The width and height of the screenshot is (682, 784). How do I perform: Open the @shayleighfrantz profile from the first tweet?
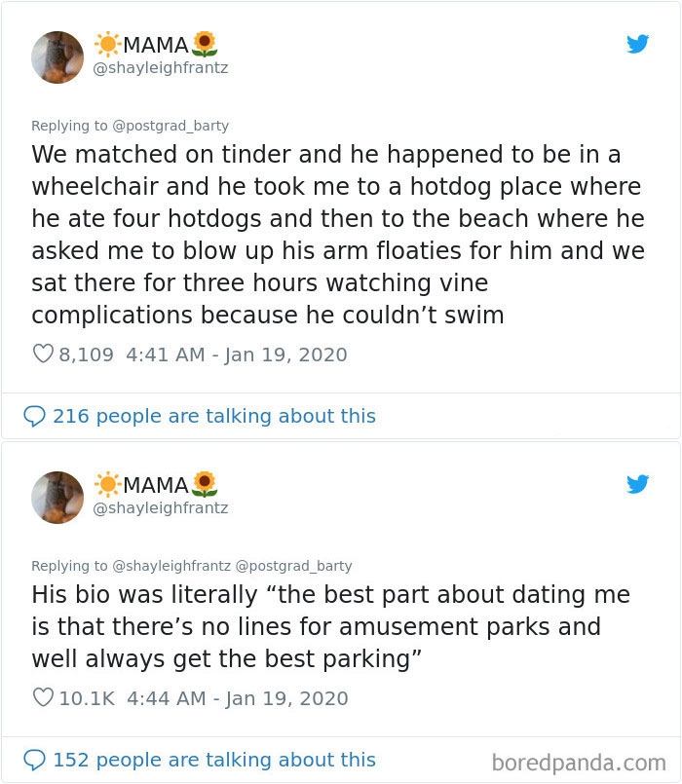click(x=159, y=67)
